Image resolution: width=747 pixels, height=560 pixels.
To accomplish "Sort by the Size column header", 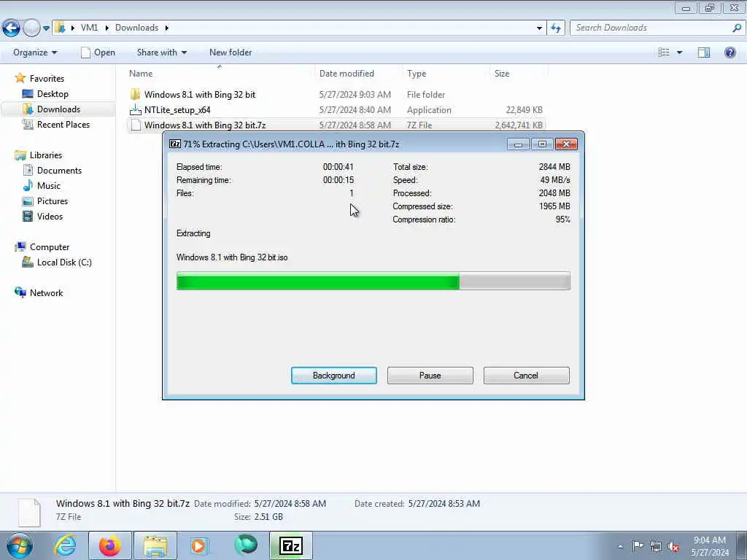I will (x=519, y=74).
